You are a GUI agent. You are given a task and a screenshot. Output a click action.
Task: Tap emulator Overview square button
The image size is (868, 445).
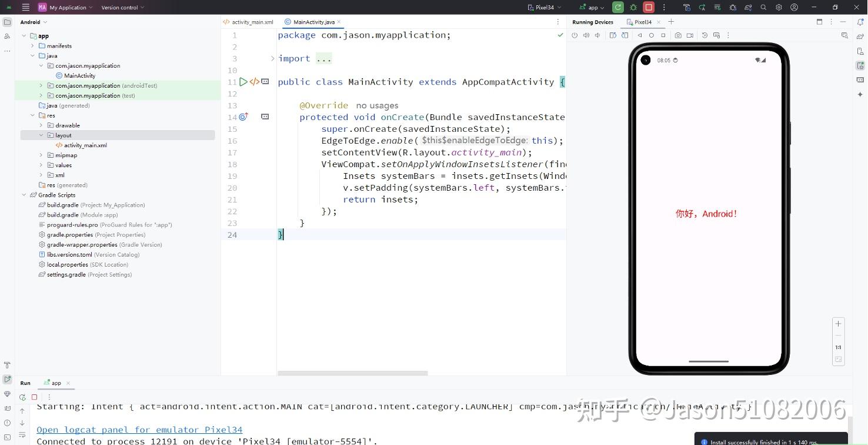(663, 35)
